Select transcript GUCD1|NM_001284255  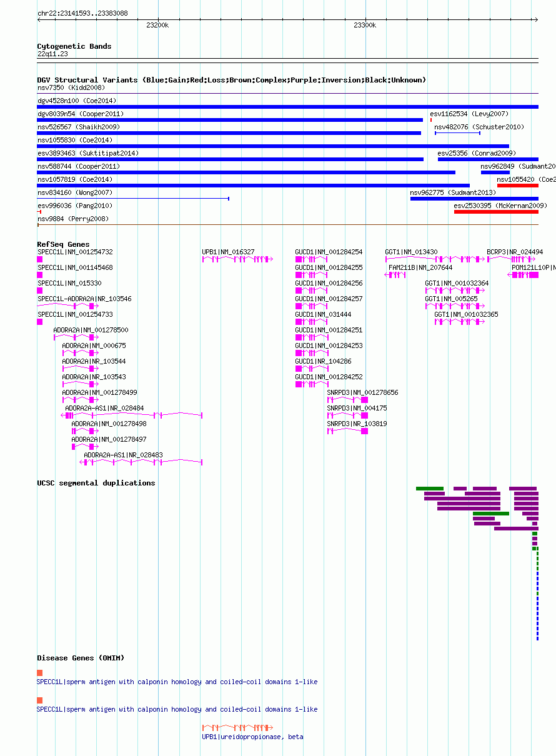pyautogui.click(x=329, y=268)
